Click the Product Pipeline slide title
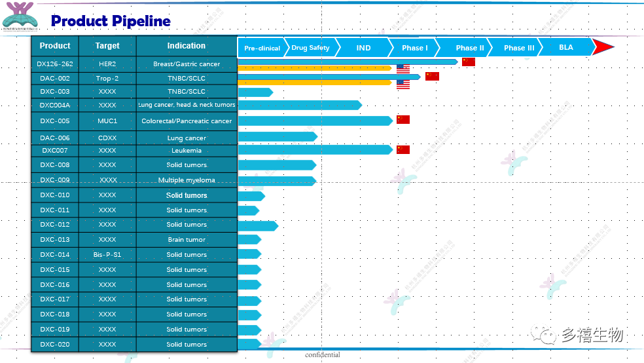This screenshot has width=644, height=363. tap(111, 21)
